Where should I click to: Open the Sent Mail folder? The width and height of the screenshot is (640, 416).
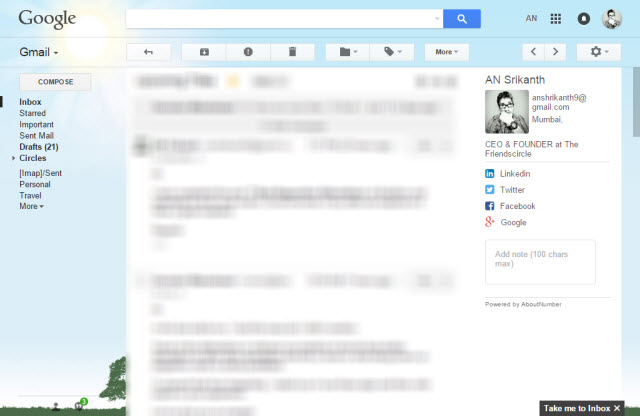[36, 136]
